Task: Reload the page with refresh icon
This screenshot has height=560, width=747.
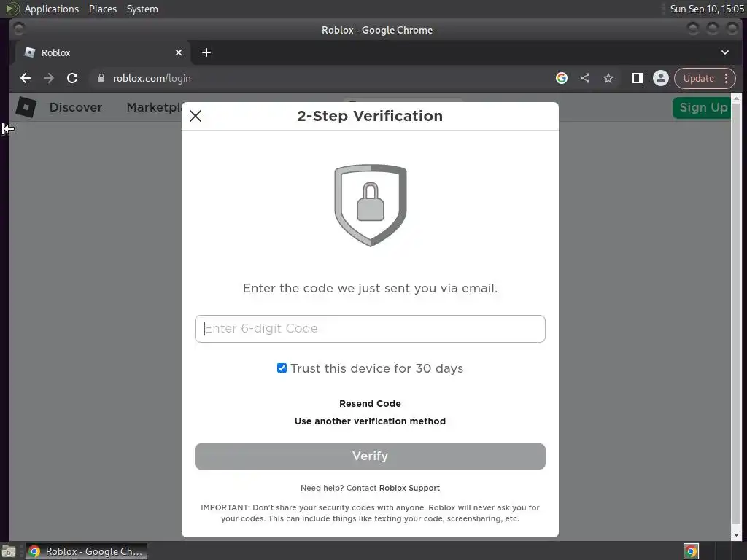Action: click(72, 78)
